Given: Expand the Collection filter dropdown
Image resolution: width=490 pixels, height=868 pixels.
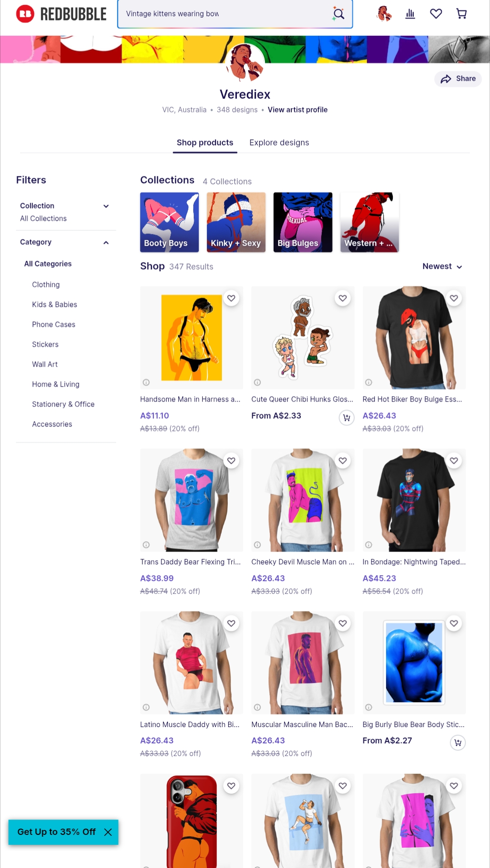Looking at the screenshot, I should point(106,206).
